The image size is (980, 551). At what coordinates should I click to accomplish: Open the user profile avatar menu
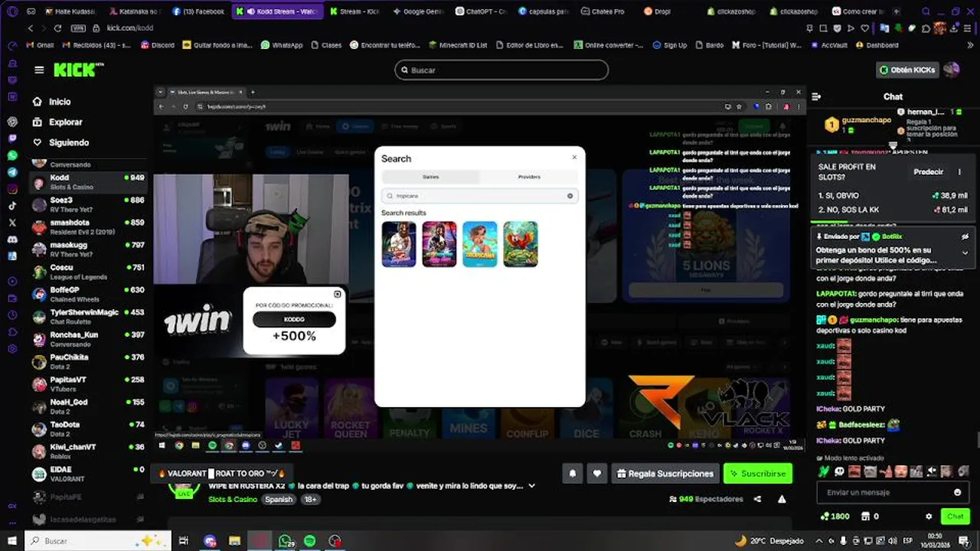tap(952, 70)
